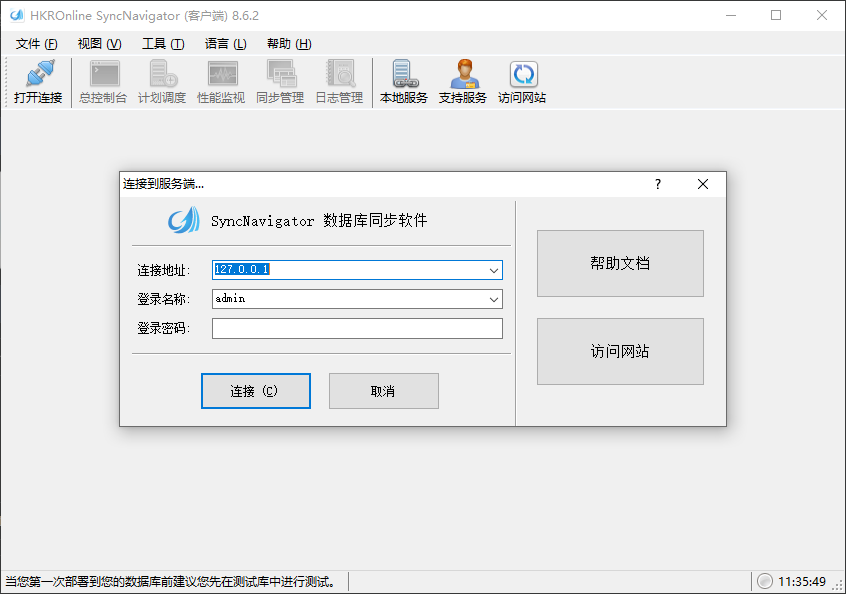Open the 性能监视 performance monitor icon

[x=221, y=74]
